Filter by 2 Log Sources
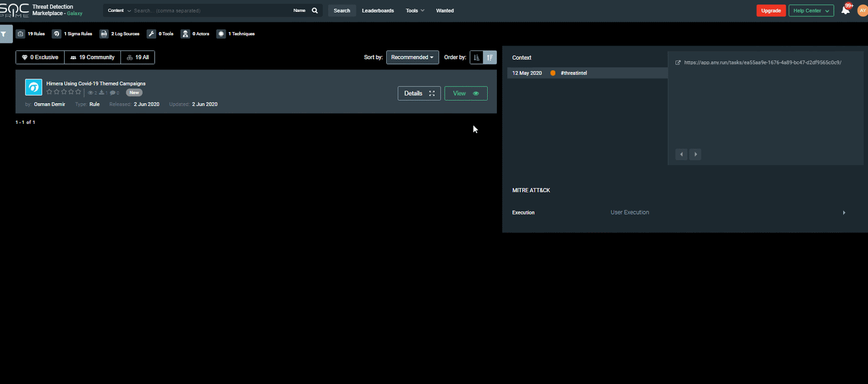The image size is (868, 384). (119, 34)
